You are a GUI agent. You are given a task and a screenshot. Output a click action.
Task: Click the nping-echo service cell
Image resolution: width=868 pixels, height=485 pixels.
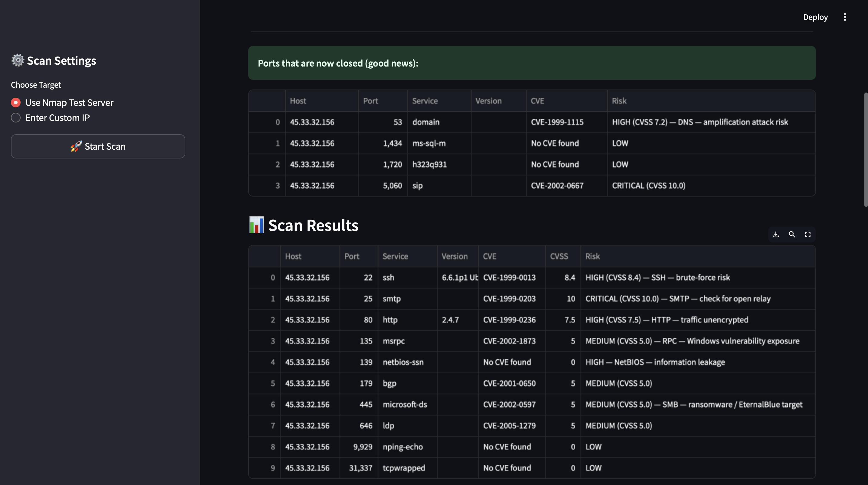[x=407, y=447]
